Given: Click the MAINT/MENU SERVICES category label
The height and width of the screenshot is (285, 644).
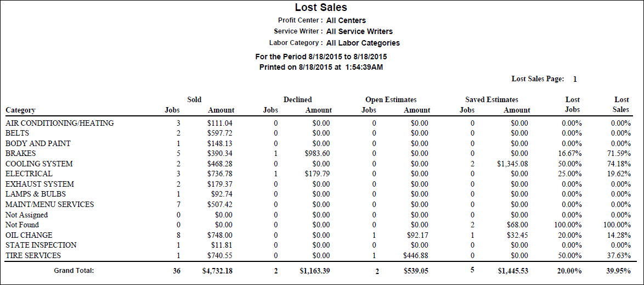Looking at the screenshot, I should [49, 204].
